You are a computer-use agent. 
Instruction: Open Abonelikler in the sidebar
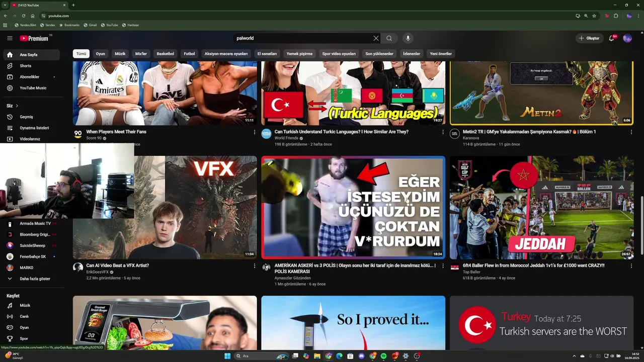(x=32, y=77)
